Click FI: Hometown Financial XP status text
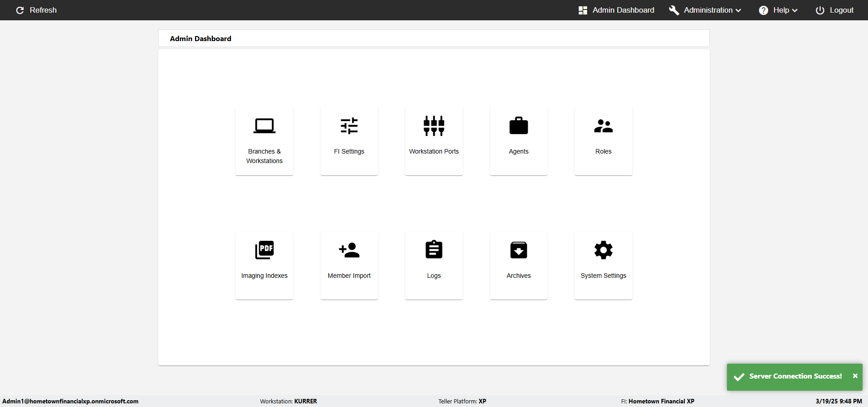This screenshot has width=868, height=407. [658, 402]
